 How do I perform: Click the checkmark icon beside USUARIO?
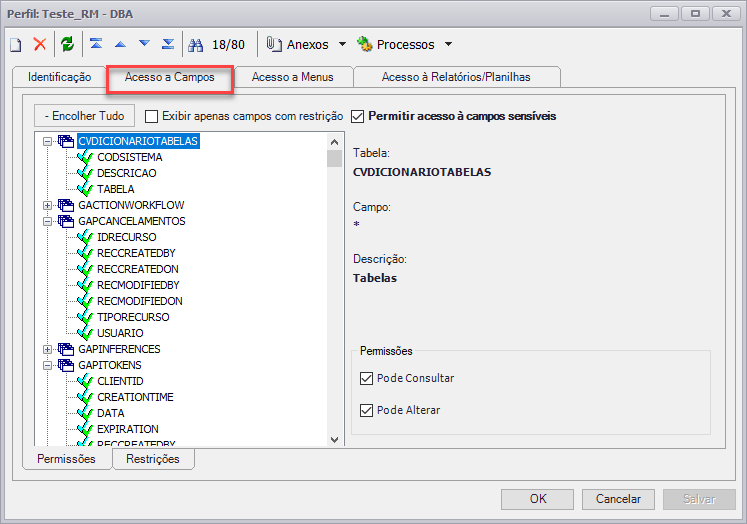coord(85,333)
